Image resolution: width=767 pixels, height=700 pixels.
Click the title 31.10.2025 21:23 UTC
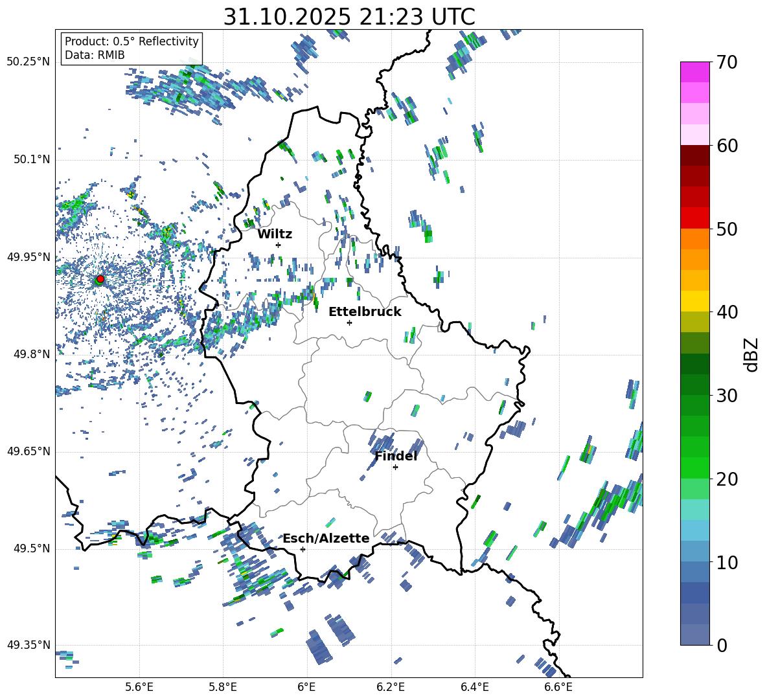pyautogui.click(x=349, y=17)
